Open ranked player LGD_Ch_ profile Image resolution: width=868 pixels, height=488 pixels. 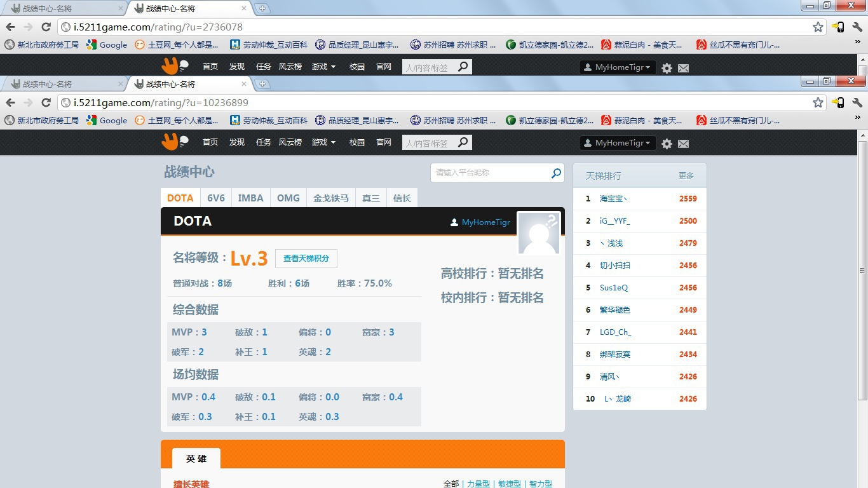[x=616, y=332]
